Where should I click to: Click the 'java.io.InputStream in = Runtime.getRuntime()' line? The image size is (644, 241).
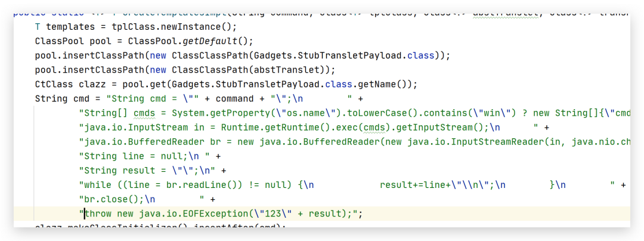tap(314, 127)
